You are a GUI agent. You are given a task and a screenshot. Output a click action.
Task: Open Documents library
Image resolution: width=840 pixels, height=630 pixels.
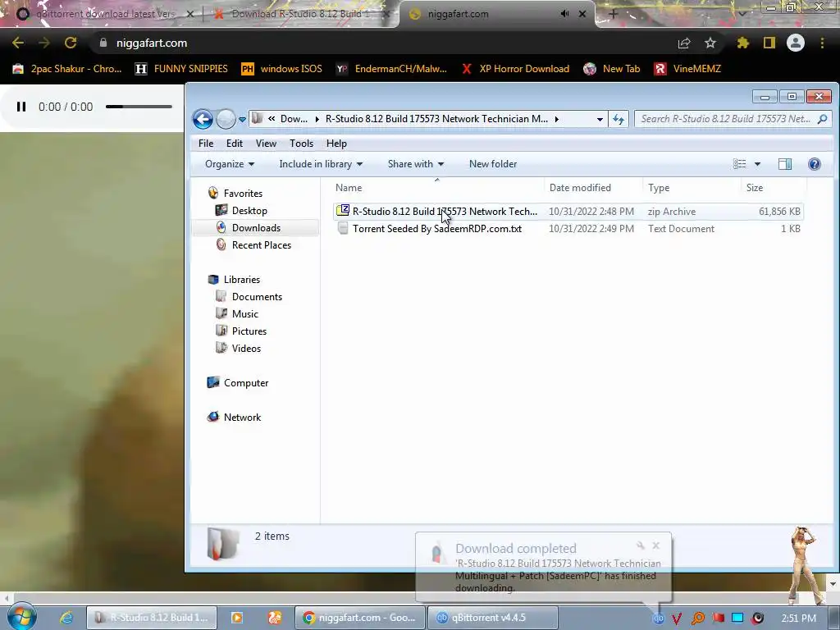coord(257,297)
